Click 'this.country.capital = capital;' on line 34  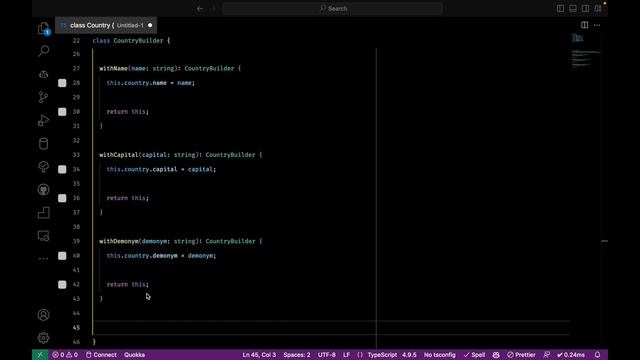[161, 169]
